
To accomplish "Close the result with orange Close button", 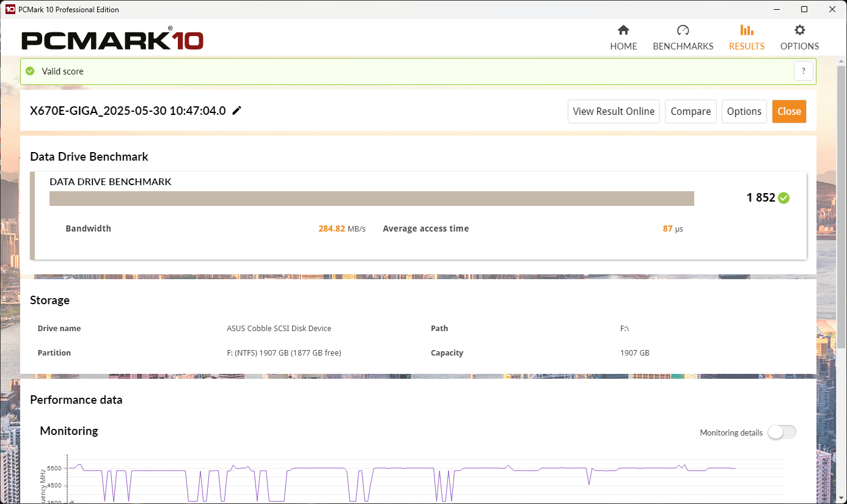I will (x=789, y=111).
